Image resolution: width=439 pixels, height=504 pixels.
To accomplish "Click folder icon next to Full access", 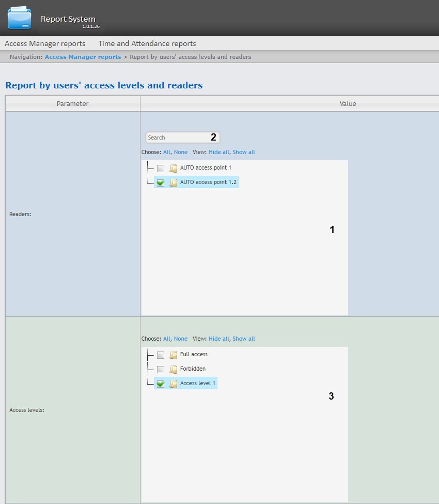I will pyautogui.click(x=174, y=355).
